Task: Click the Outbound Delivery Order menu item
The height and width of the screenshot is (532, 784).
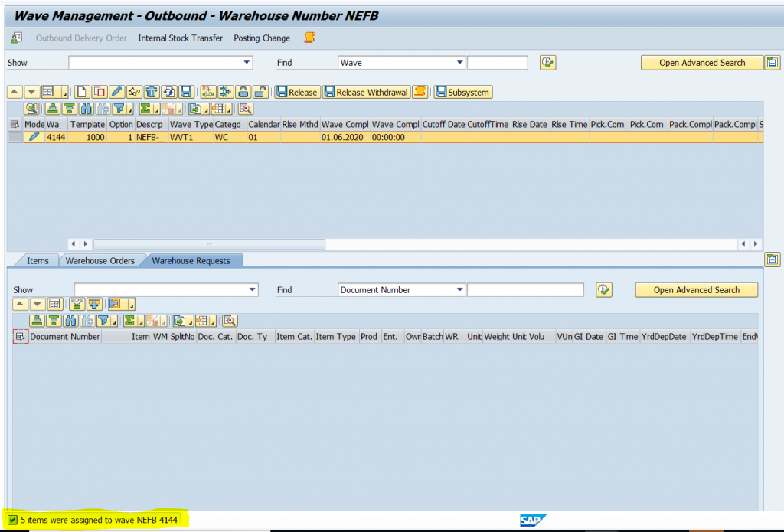Action: pyautogui.click(x=81, y=38)
